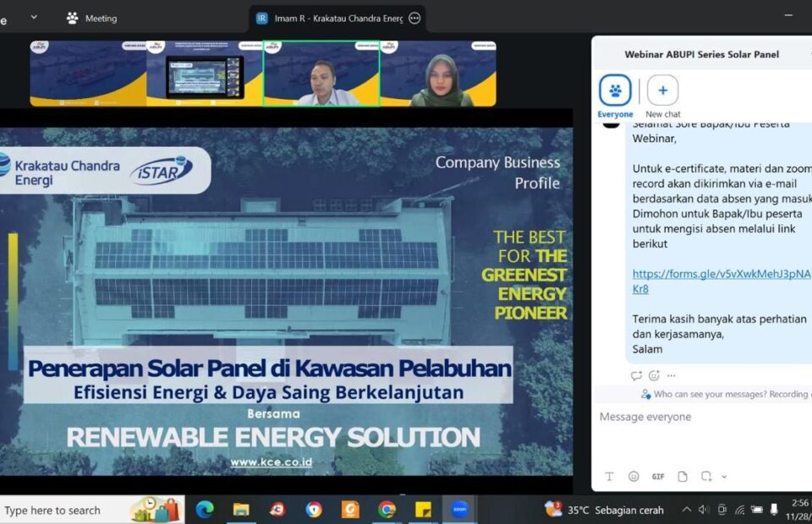Click the screenshot capture icon in chat
Viewport: 812px width, 524px height.
point(705,477)
